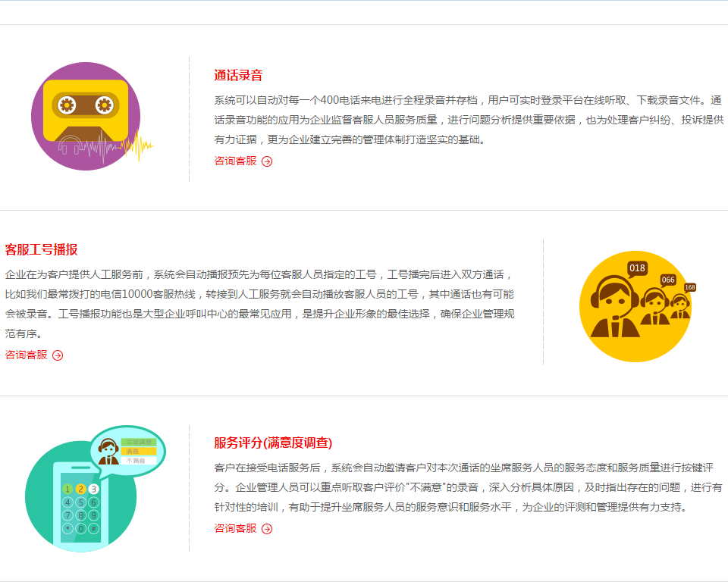
Task: Select the 066 agent number badge
Action: (667, 280)
